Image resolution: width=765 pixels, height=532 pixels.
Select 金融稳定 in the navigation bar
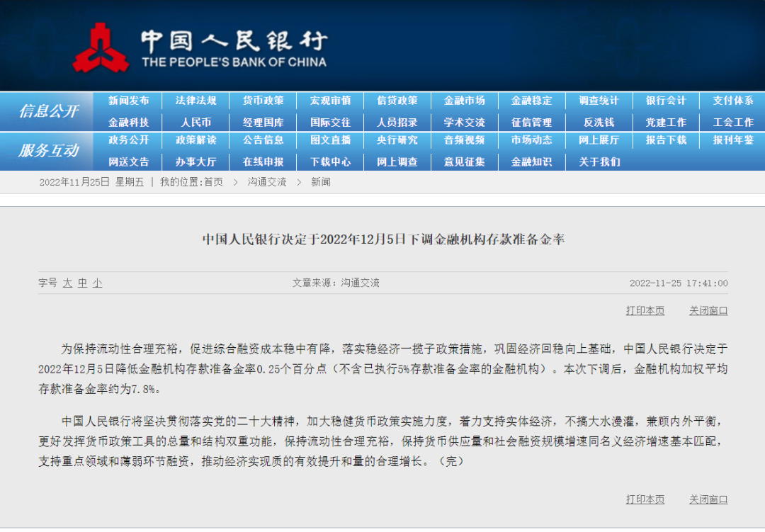point(531,101)
